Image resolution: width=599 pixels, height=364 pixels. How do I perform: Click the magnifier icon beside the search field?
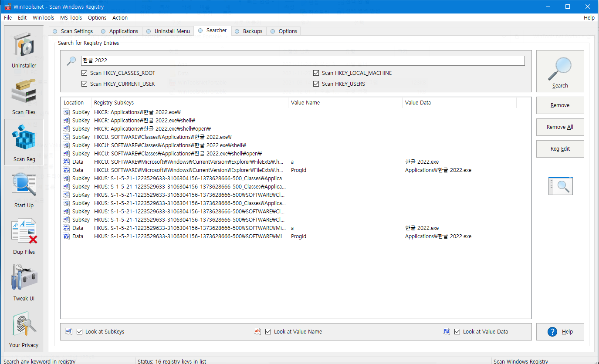[x=71, y=61]
